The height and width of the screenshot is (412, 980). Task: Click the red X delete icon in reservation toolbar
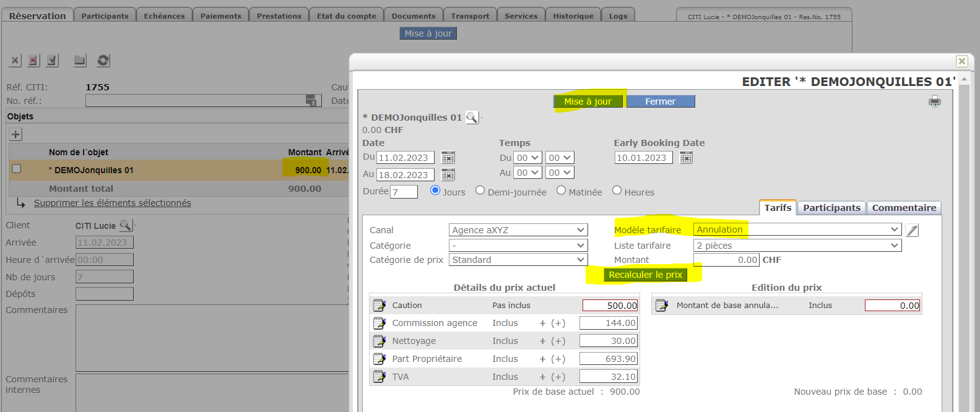[x=33, y=61]
